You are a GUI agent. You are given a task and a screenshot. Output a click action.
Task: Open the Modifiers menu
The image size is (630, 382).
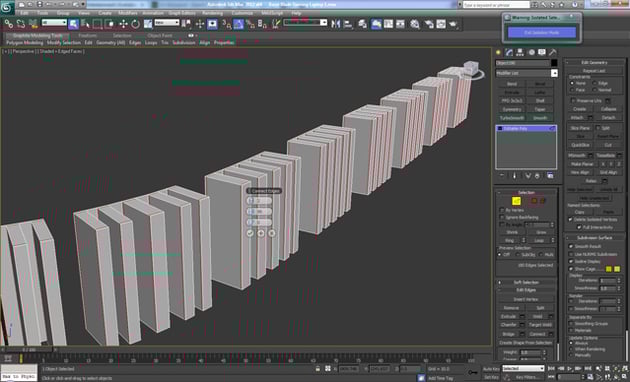tap(128, 13)
